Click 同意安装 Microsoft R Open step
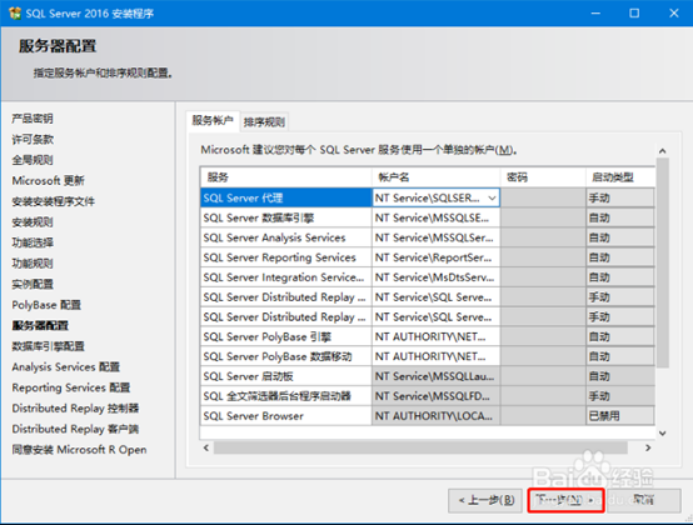 pyautogui.click(x=80, y=450)
